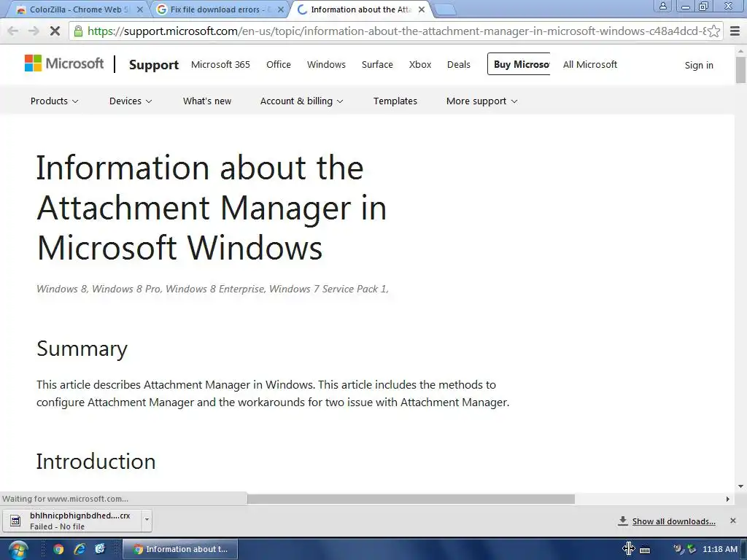Click the browser forward arrow

pos(34,31)
